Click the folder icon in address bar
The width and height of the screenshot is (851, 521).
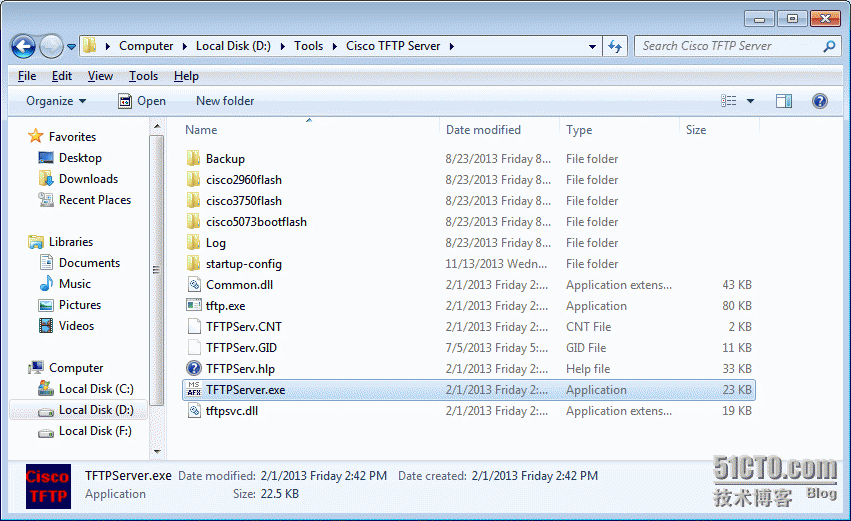pyautogui.click(x=90, y=46)
